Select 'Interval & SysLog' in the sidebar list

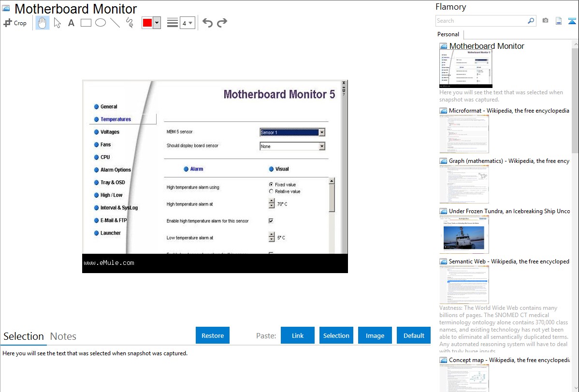click(116, 208)
